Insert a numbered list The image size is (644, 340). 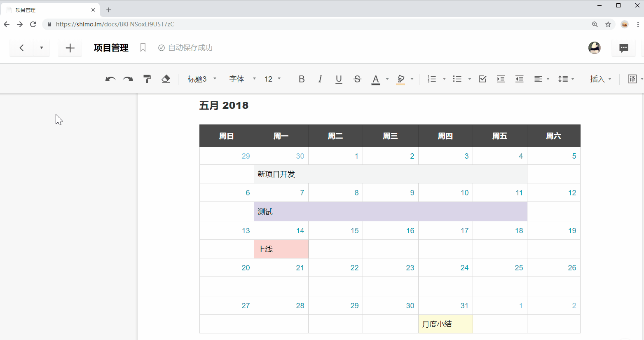click(432, 79)
